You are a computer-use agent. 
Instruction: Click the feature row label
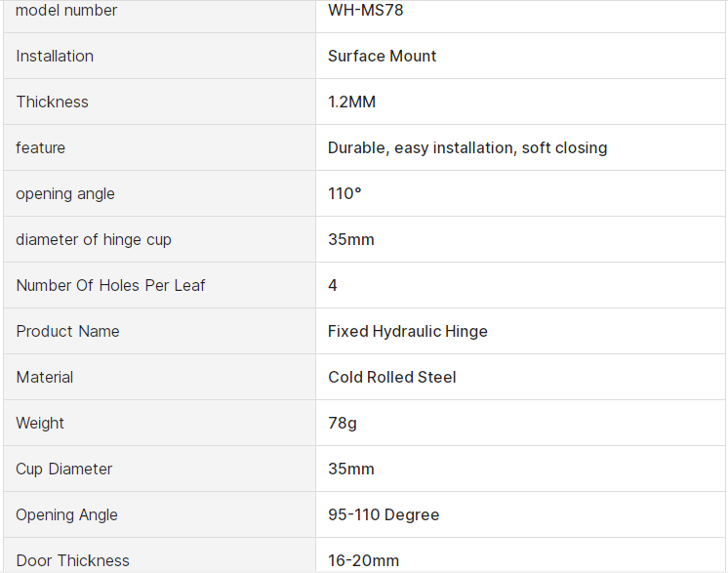pos(41,147)
